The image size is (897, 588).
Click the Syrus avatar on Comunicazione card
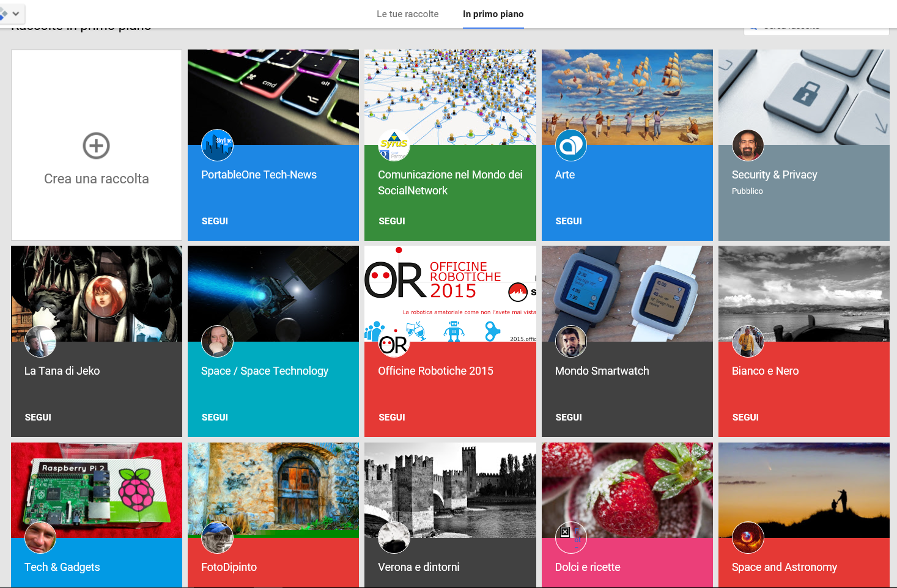coord(394,145)
